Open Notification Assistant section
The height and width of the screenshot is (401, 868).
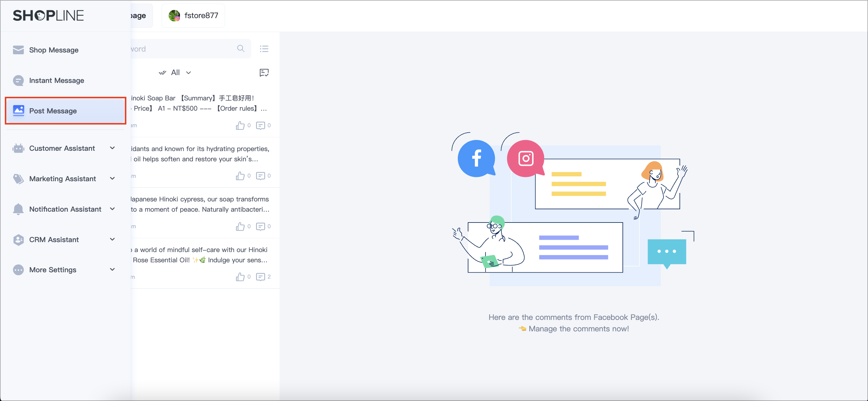pos(65,209)
